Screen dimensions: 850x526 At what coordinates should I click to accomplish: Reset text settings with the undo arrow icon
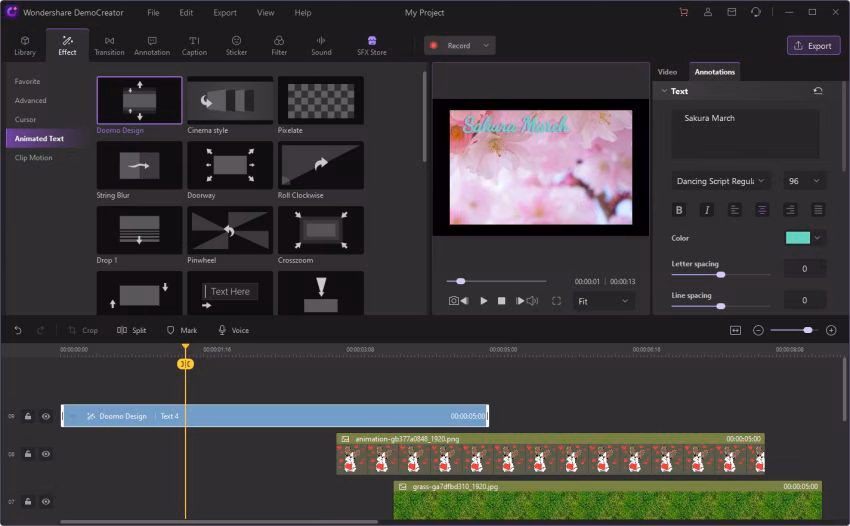[818, 91]
